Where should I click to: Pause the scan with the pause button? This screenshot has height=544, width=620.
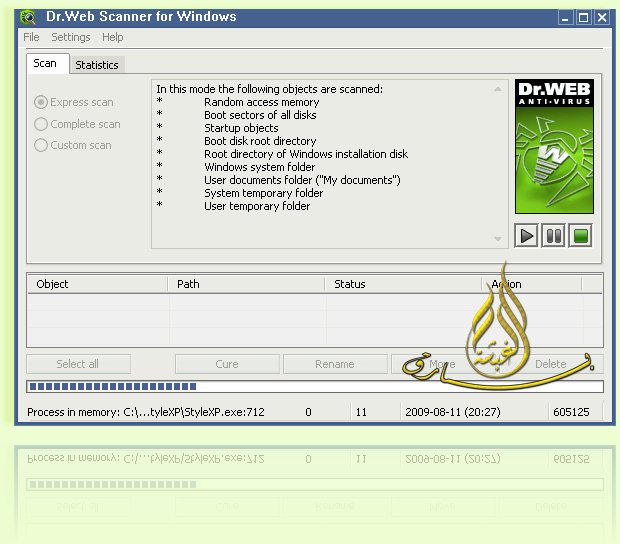553,236
